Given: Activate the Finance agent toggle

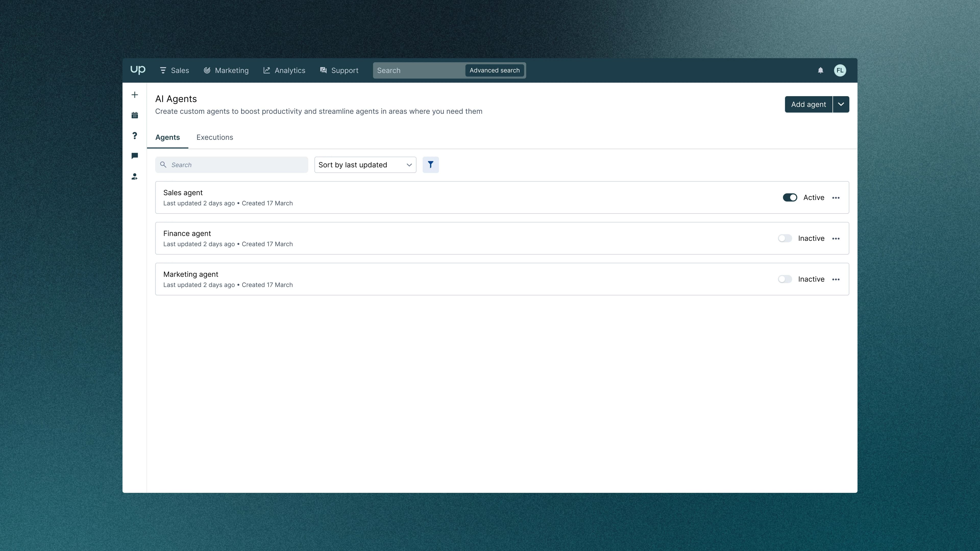Looking at the screenshot, I should (x=785, y=239).
